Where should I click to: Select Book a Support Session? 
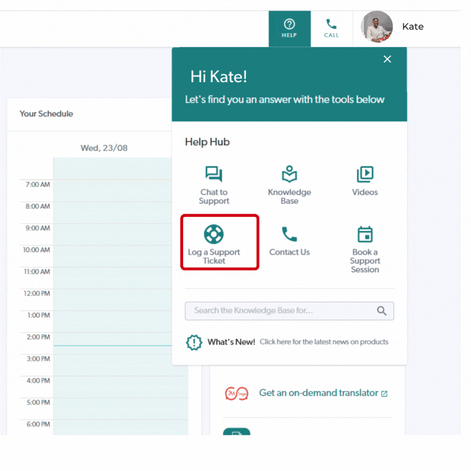point(365,250)
